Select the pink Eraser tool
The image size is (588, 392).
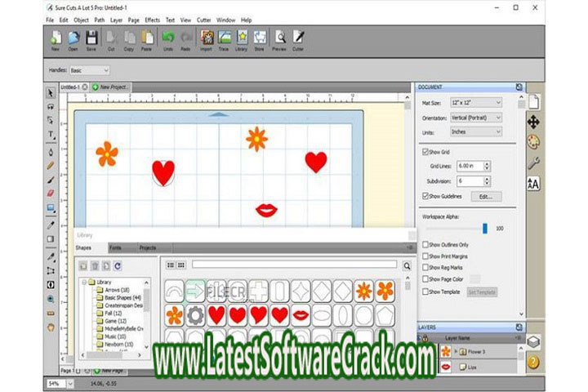[51, 194]
